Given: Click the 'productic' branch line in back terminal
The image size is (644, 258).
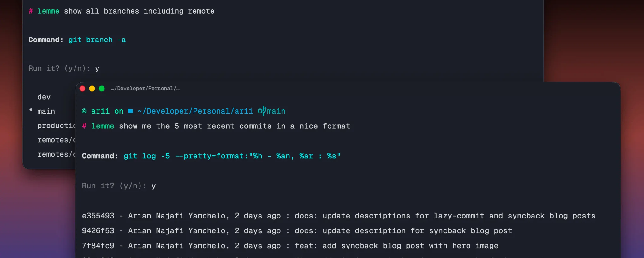Looking at the screenshot, I should pos(57,126).
